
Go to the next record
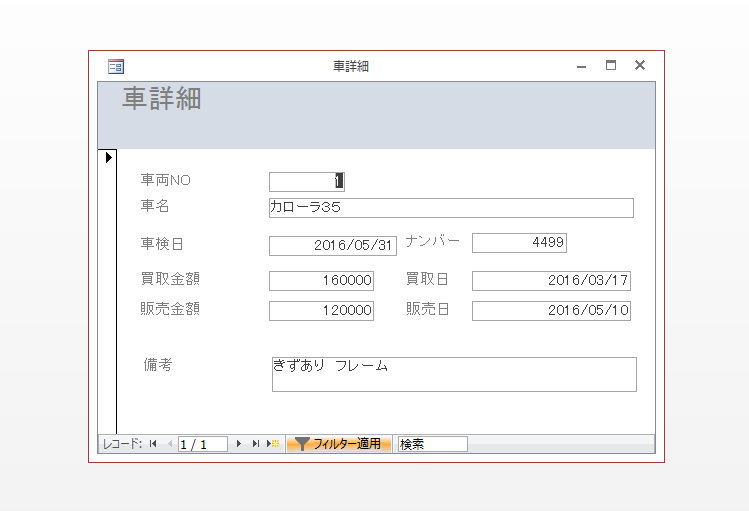[x=239, y=444]
